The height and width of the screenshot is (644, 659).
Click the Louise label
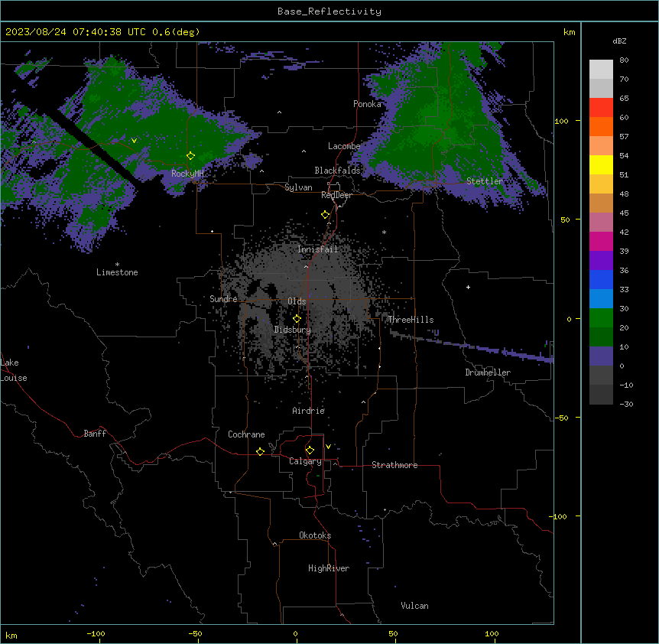click(x=14, y=378)
